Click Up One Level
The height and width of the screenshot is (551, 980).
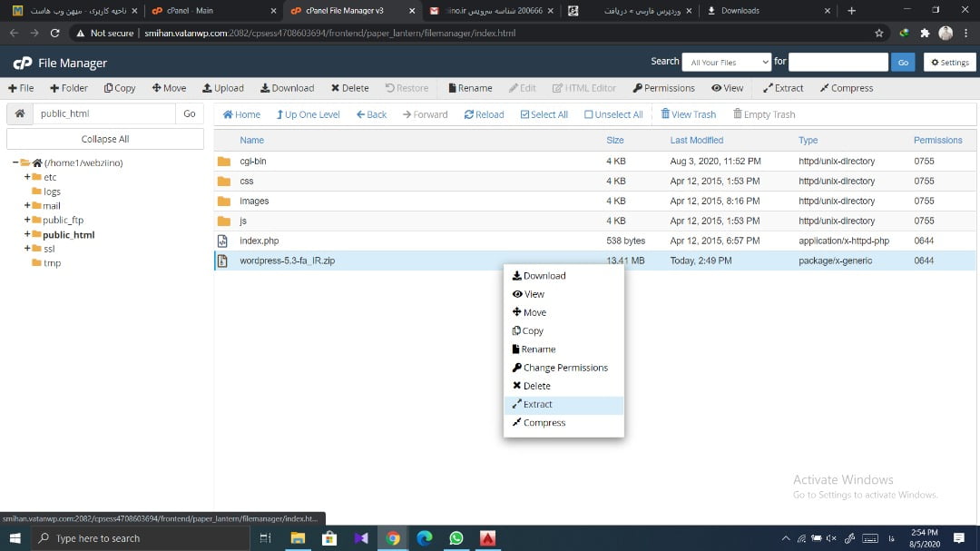(309, 114)
